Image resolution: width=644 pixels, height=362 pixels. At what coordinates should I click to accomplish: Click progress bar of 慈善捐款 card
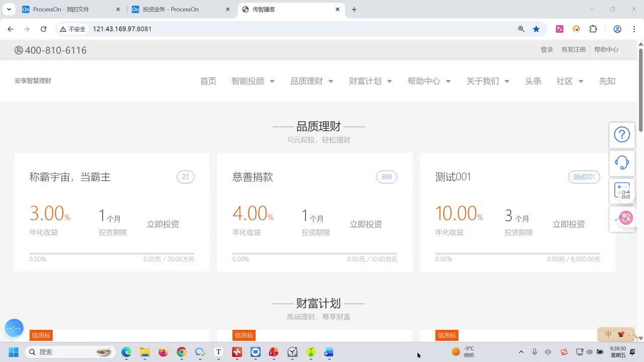314,253
